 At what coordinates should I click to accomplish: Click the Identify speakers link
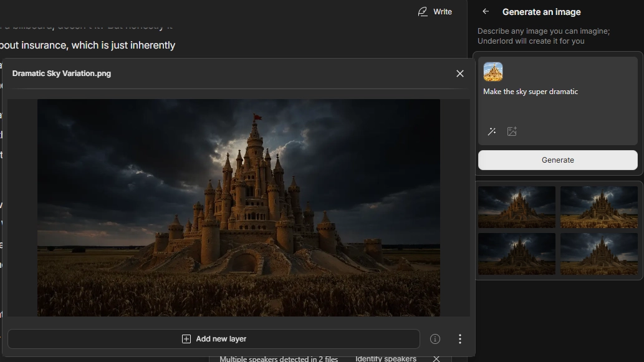[x=385, y=358]
